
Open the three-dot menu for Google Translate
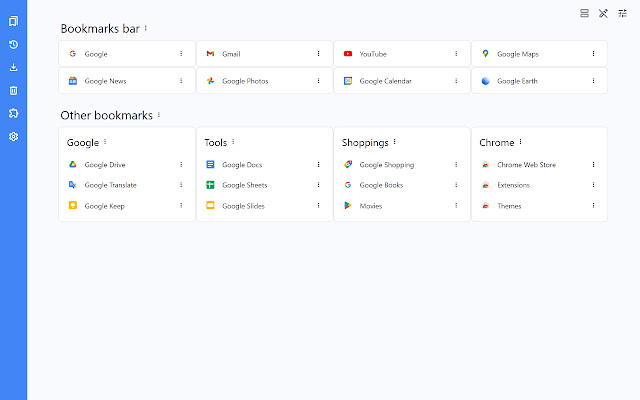[181, 185]
